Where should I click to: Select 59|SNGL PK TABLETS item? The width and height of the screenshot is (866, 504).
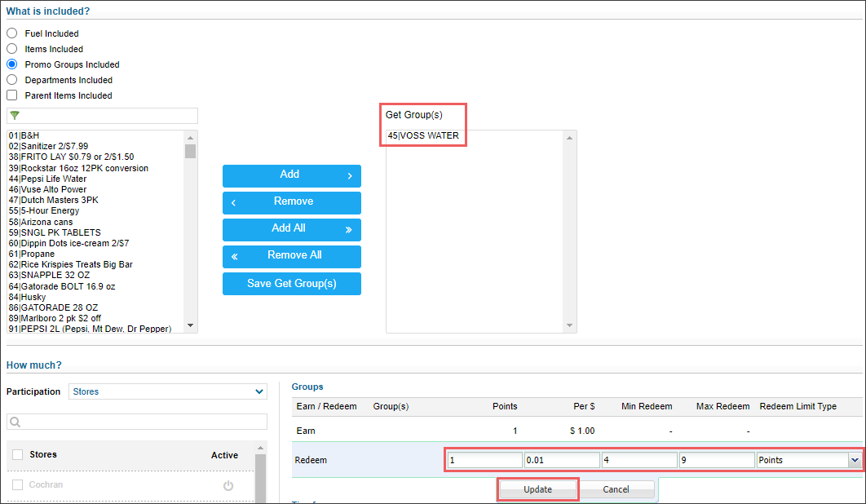[x=55, y=232]
